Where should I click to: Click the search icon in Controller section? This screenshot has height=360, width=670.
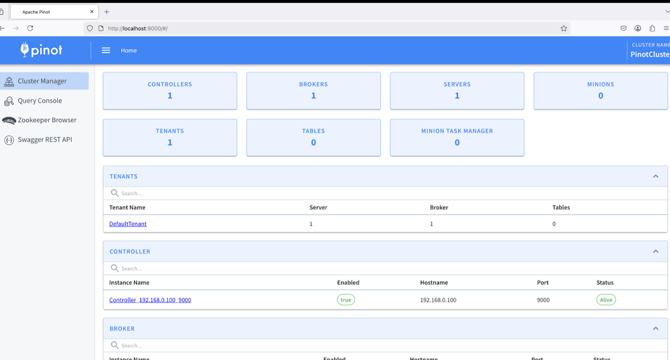point(115,268)
